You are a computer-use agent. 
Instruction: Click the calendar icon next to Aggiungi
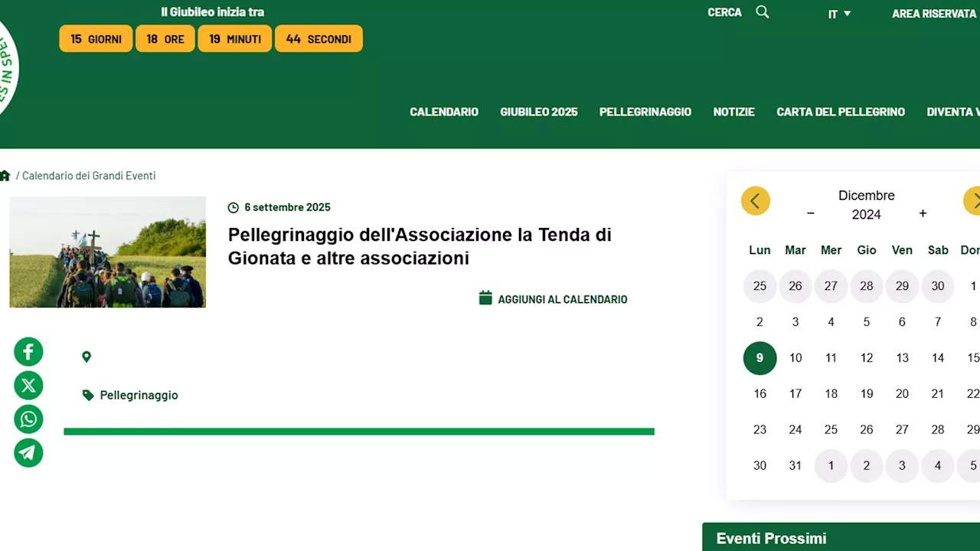click(x=485, y=298)
